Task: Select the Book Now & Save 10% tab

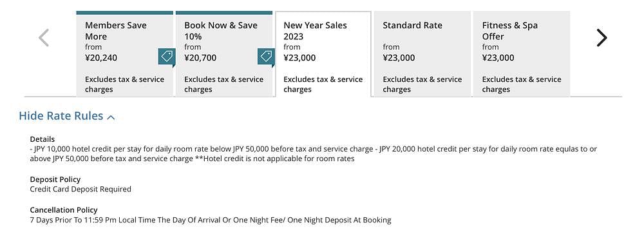Action: pos(224,54)
